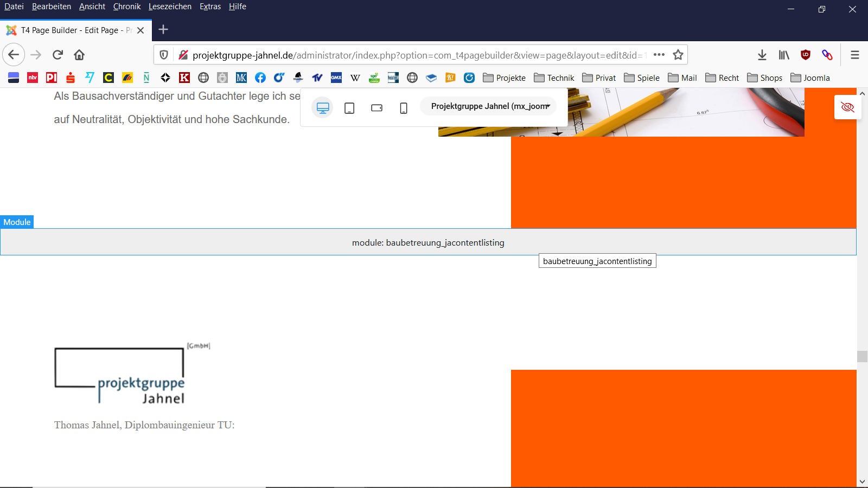This screenshot has width=868, height=488.
Task: Open the Bearbeiten menu
Action: point(52,7)
